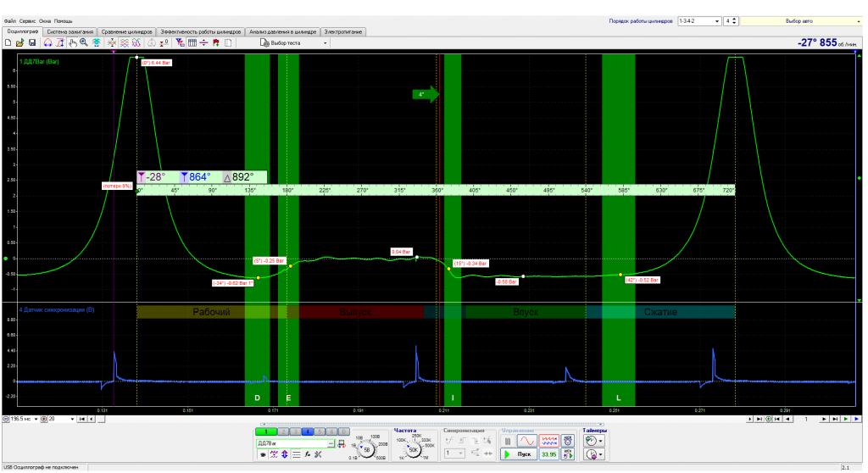Viewport: 868px width, 473px height.
Task: Click the horizontal timeline scrollbar thumb
Action: [102, 420]
